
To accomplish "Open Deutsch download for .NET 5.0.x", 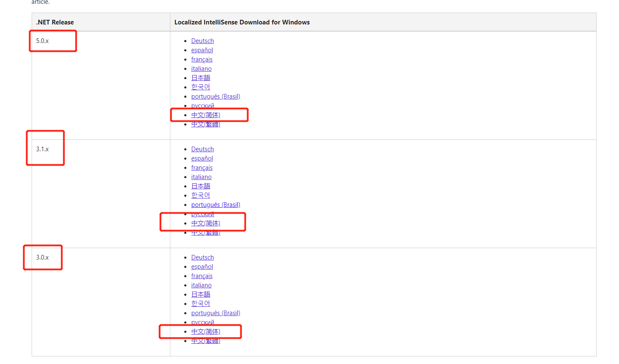I will [x=202, y=41].
